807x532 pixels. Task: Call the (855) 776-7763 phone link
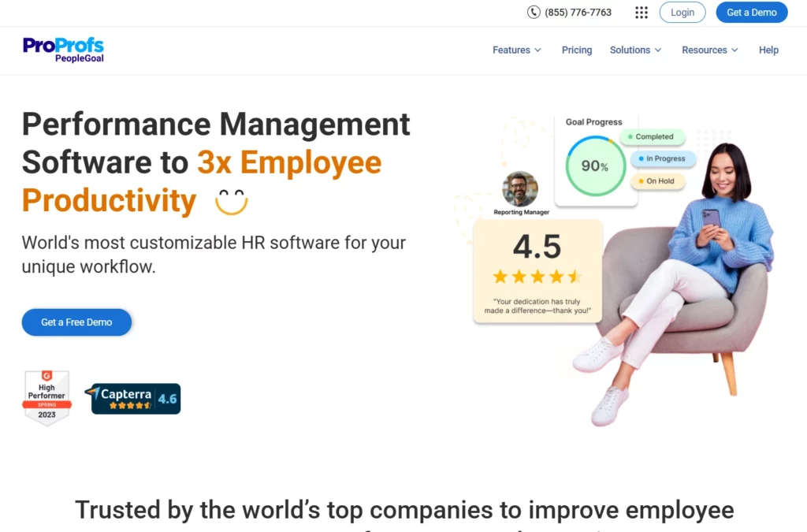click(x=579, y=12)
